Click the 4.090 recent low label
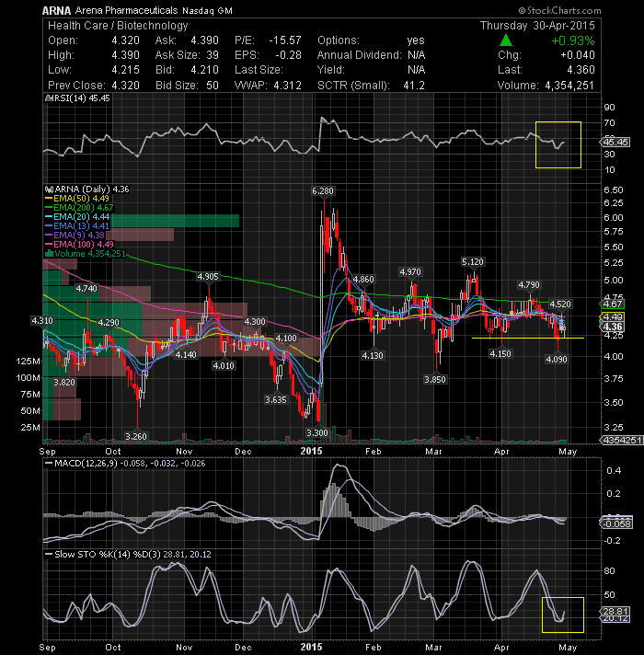Screen dimensions: 644x655 [557, 360]
